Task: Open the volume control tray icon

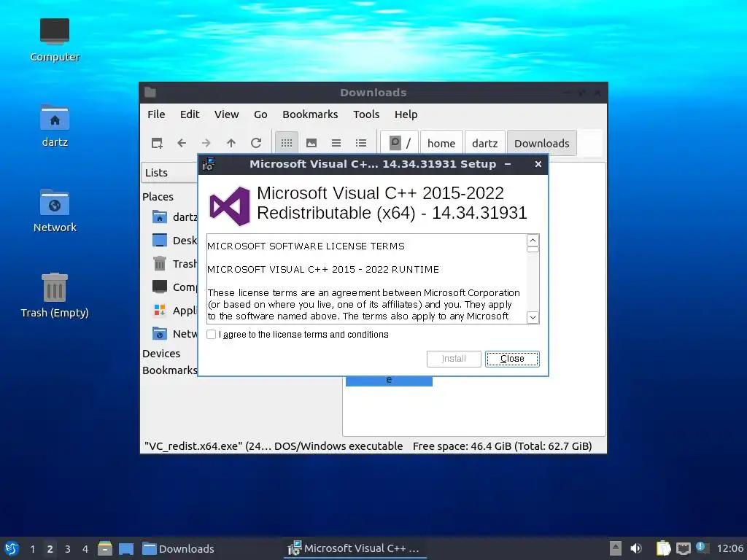Action: (636, 548)
